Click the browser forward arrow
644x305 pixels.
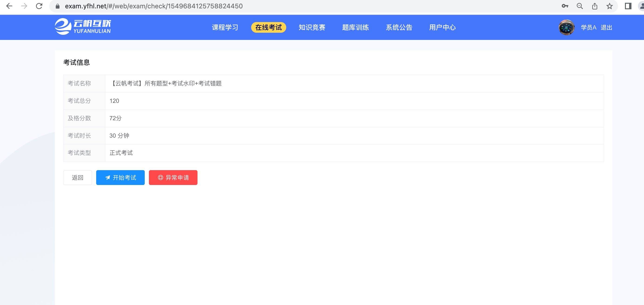pyautogui.click(x=24, y=6)
